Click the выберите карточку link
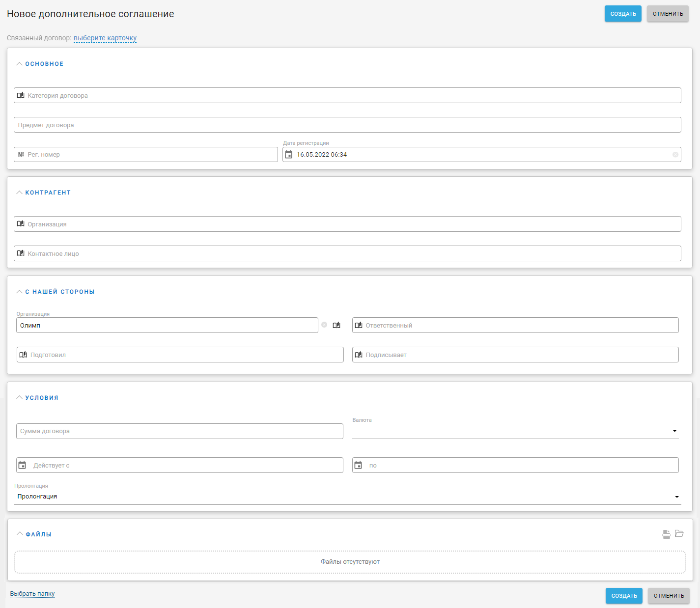The width and height of the screenshot is (700, 608). coord(105,38)
